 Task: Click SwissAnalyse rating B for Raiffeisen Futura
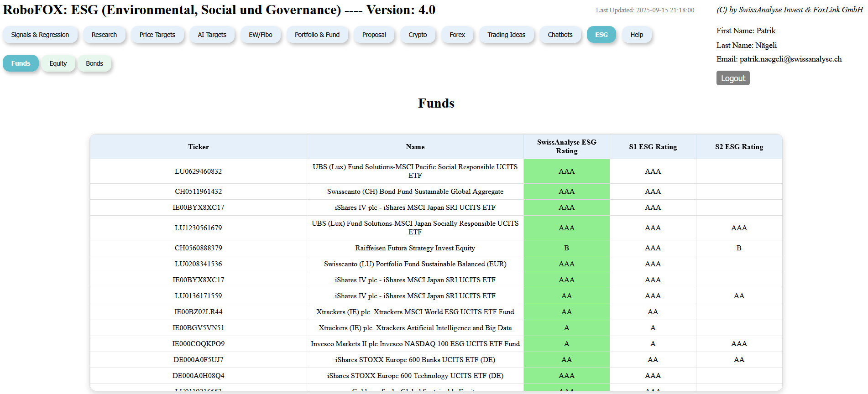pyautogui.click(x=567, y=248)
